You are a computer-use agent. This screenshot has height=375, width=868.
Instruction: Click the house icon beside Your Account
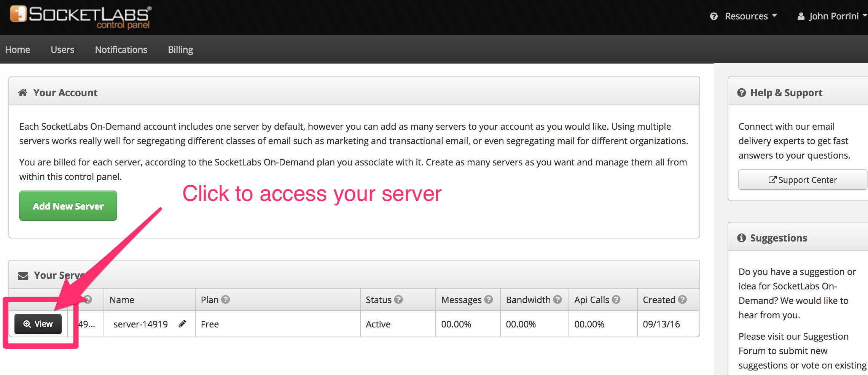(23, 92)
